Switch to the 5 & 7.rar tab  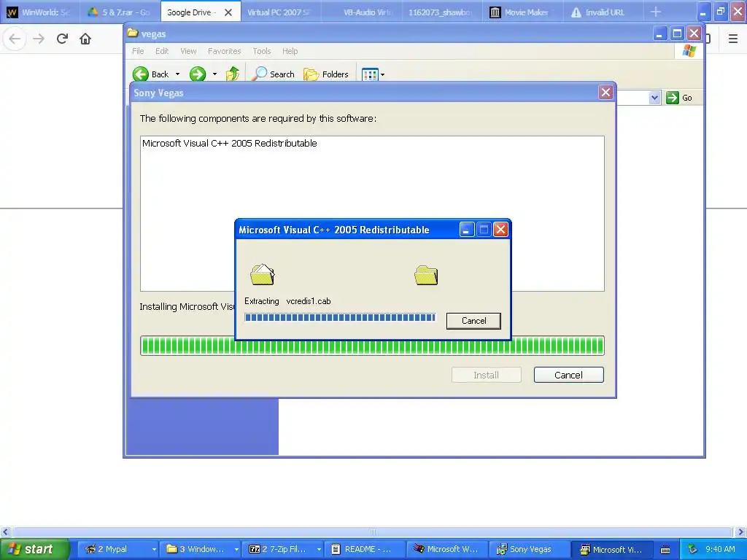pos(119,12)
